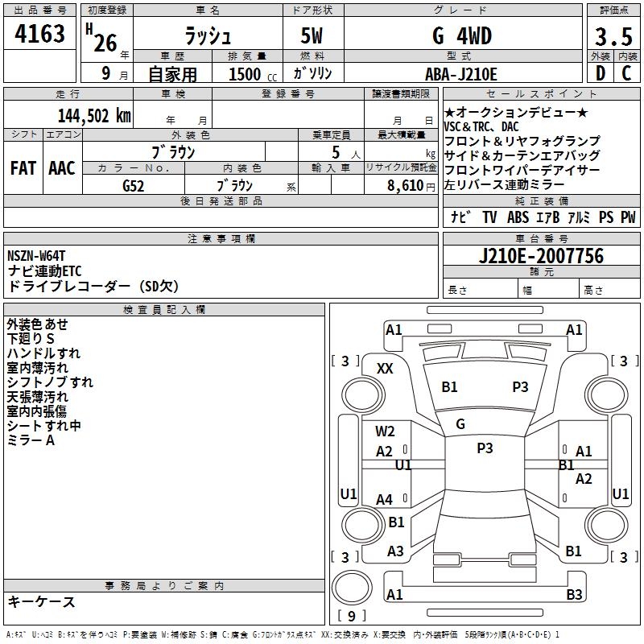Click the shift value FAT
This screenshot has height=644, width=644.
[x=23, y=168]
